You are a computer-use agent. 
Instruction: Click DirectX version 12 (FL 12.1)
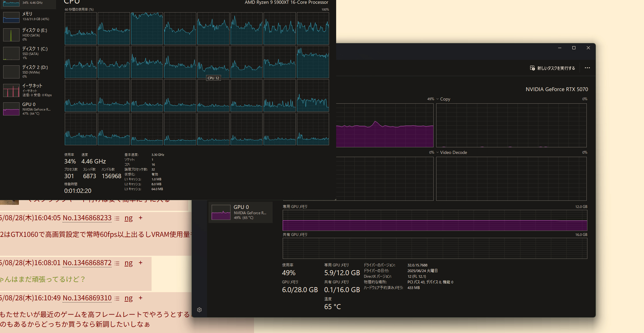pyautogui.click(x=417, y=276)
